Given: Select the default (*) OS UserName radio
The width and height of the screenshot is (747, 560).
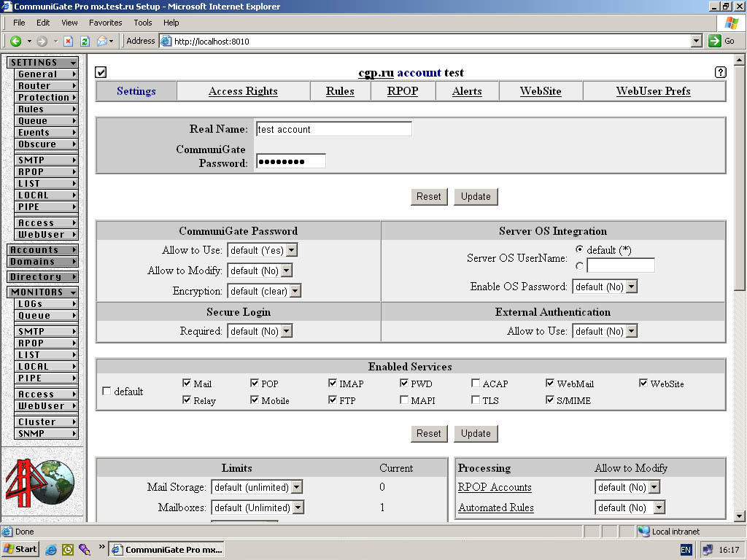Looking at the screenshot, I should tap(579, 249).
